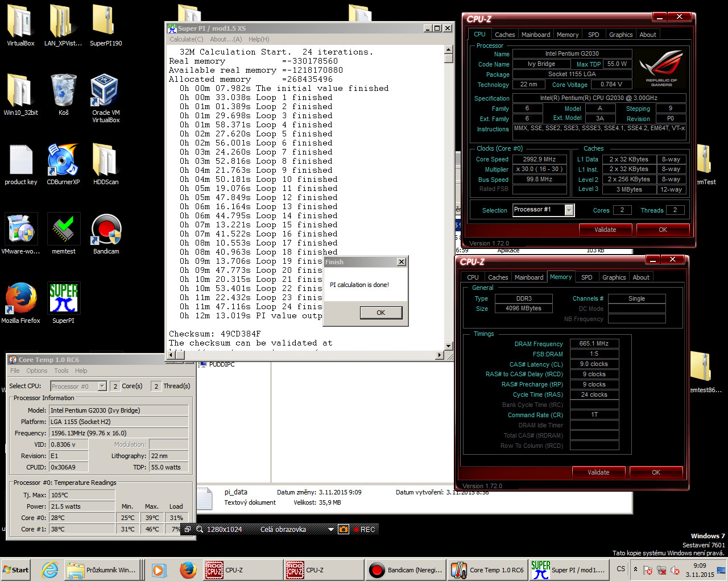Open the Průzkumník Win... taskbar item
This screenshot has height=582, width=728.
click(x=102, y=570)
